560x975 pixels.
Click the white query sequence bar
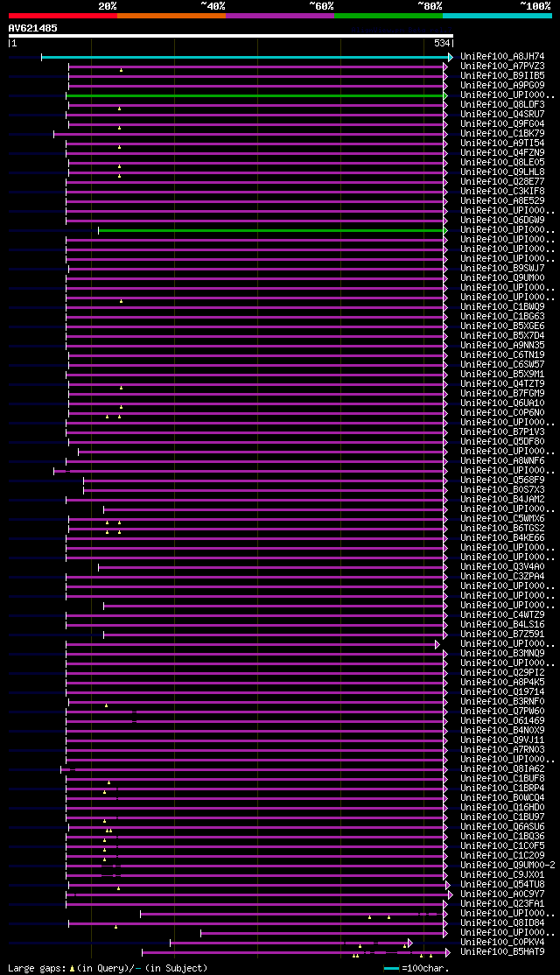pos(231,36)
